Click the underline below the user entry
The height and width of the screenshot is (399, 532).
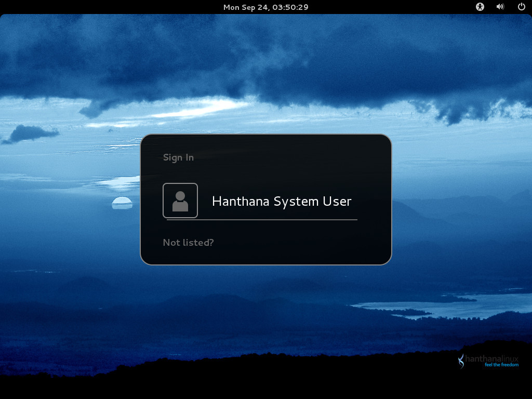[x=262, y=220]
